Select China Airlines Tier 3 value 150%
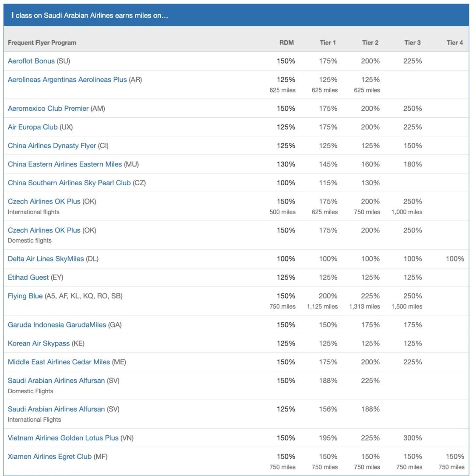Screen dimensions: 473x476 coord(413,146)
